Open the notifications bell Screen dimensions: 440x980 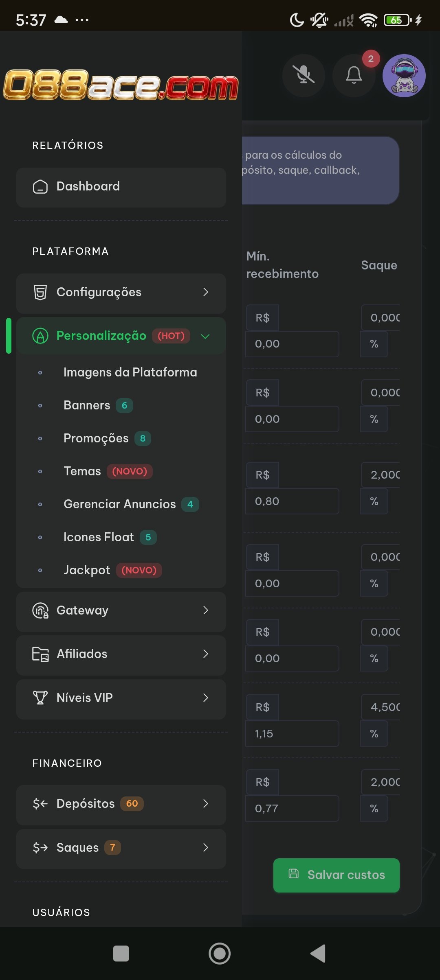coord(354,75)
